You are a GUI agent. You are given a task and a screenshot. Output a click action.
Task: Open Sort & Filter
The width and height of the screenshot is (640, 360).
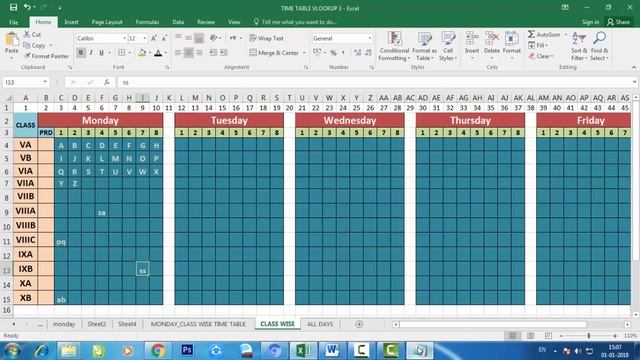579,46
